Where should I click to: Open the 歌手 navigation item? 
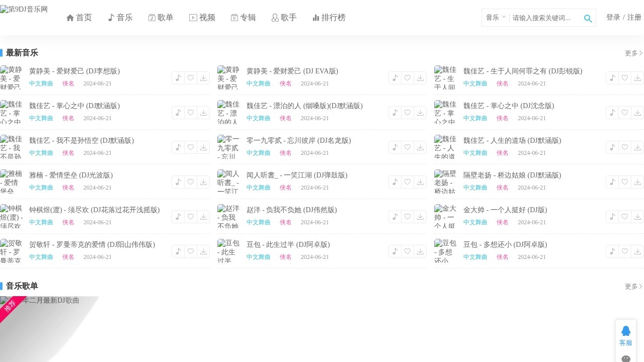(x=284, y=18)
